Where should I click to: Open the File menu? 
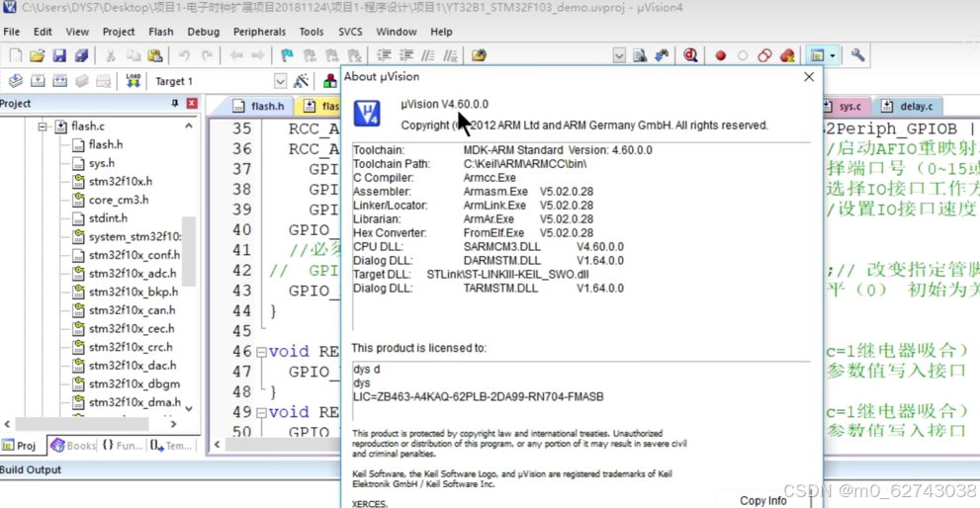pos(11,32)
